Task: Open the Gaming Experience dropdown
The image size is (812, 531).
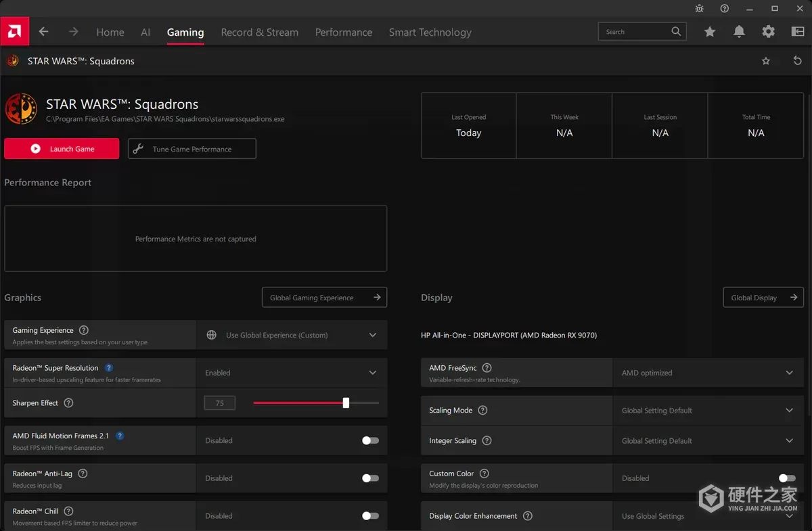Action: click(292, 335)
